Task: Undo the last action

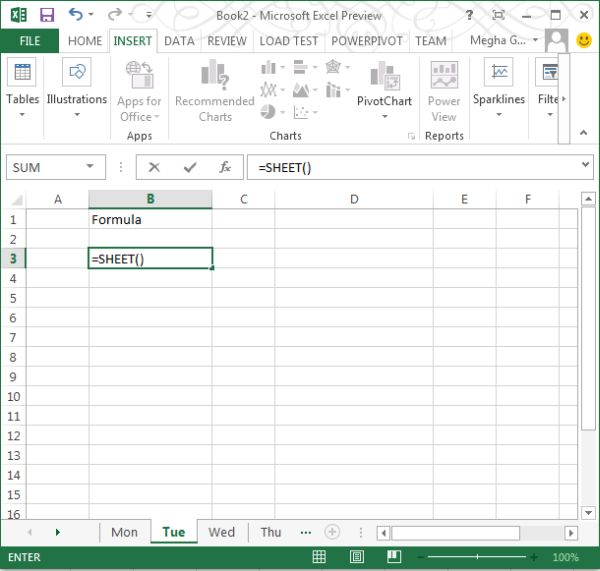Action: 76,15
